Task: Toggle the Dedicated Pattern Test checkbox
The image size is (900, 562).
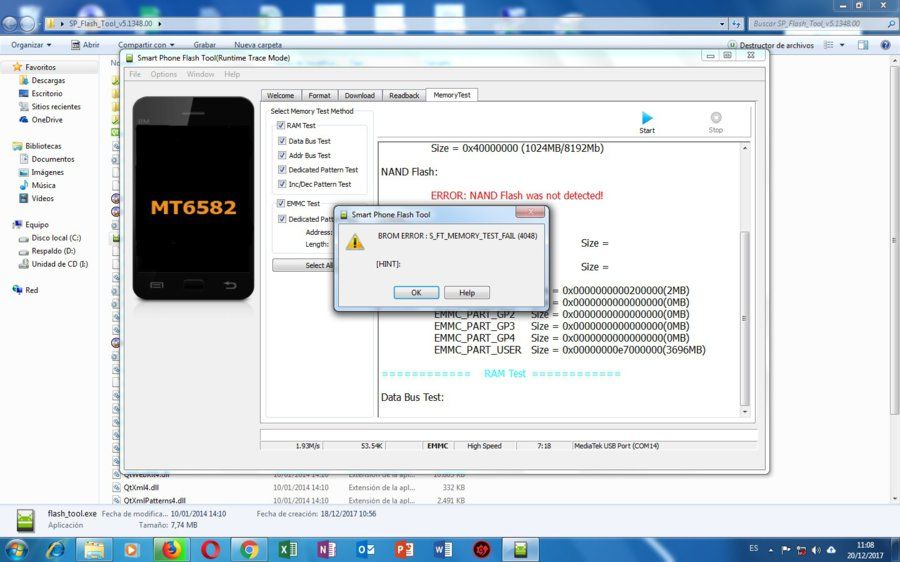Action: tap(282, 169)
